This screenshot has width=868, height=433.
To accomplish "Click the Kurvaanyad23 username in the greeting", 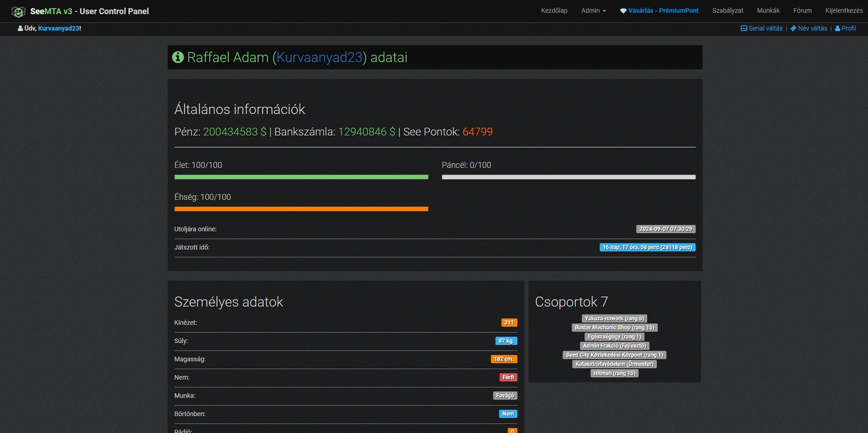I will [58, 28].
